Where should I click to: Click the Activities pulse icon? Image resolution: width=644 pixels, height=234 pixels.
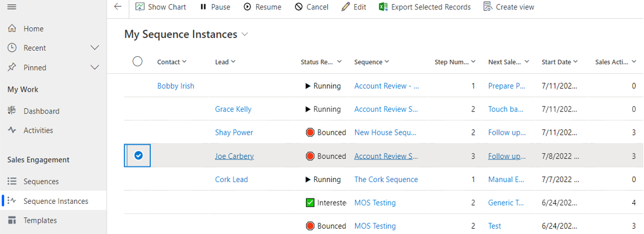tap(12, 131)
